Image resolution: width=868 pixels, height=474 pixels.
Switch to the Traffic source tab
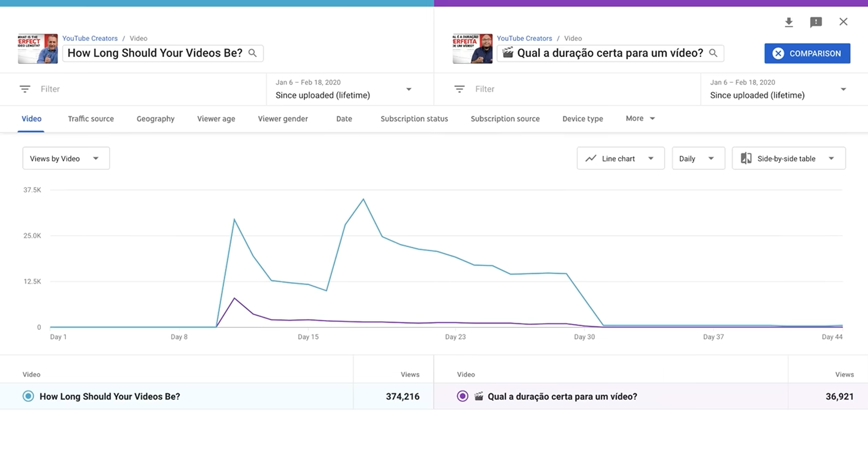[x=90, y=119]
